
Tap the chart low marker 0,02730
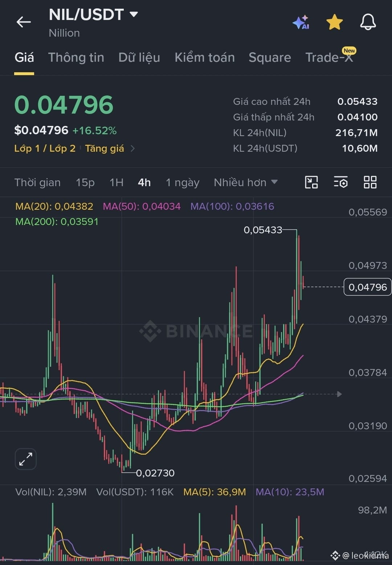point(155,473)
